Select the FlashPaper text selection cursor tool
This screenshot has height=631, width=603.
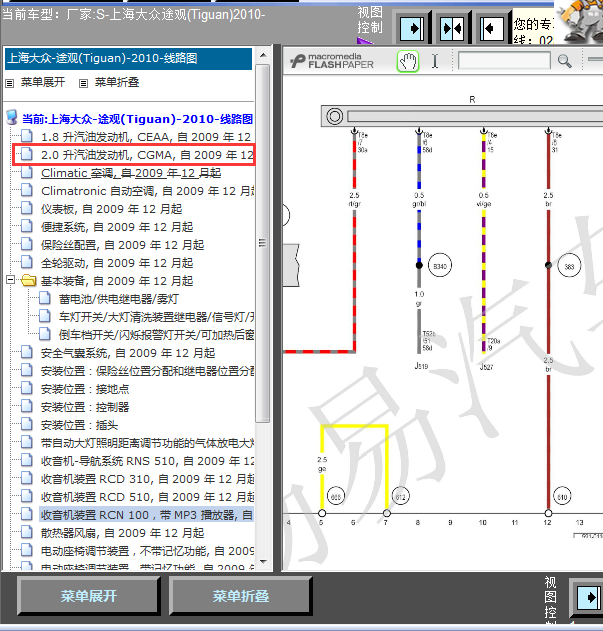pyautogui.click(x=435, y=62)
